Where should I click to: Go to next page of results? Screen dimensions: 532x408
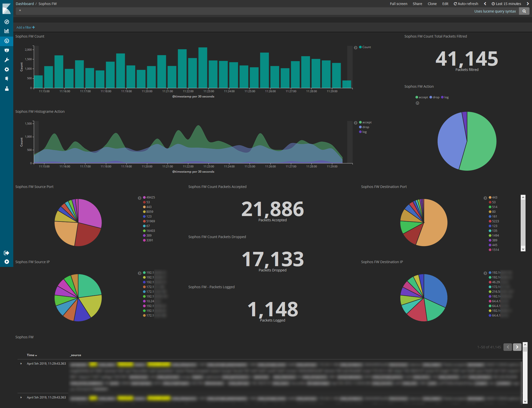(x=517, y=347)
